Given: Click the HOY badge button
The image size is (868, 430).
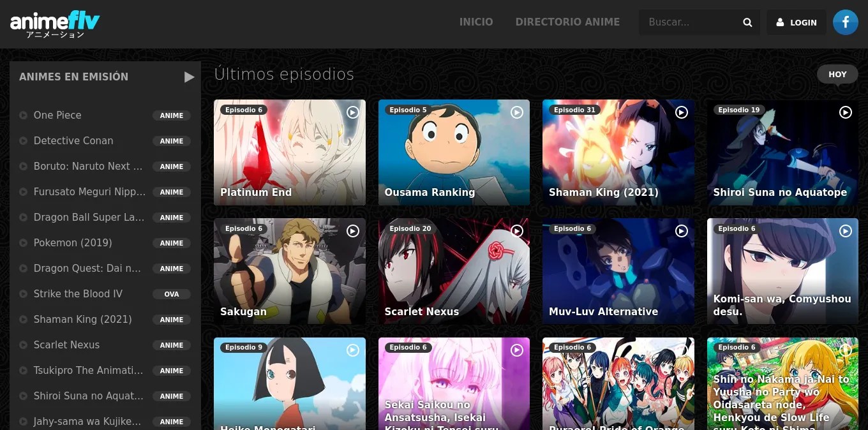Looking at the screenshot, I should coord(837,74).
